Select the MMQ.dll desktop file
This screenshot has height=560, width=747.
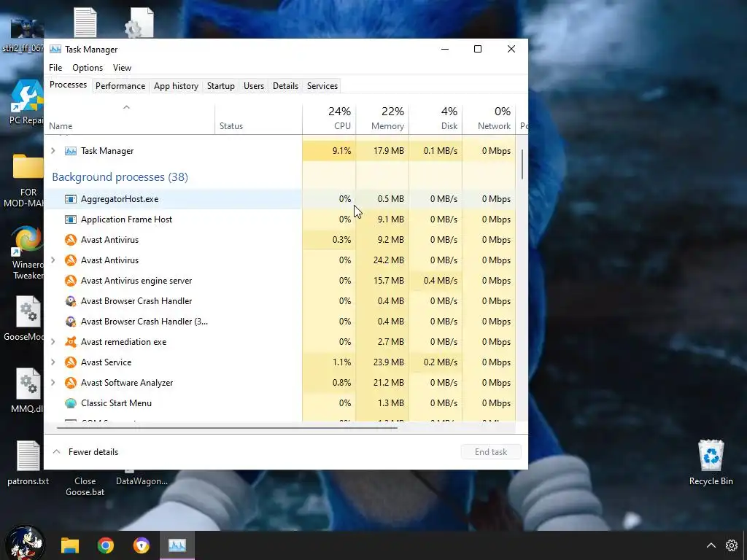[27, 391]
